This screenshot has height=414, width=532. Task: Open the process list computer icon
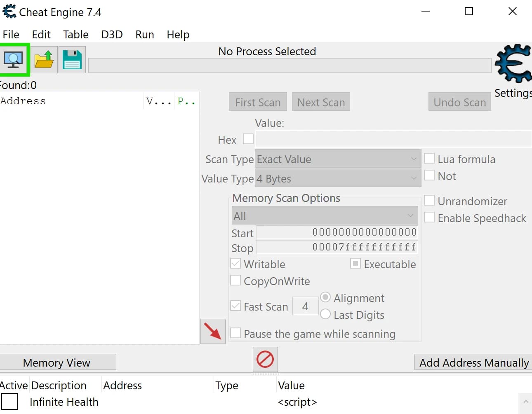pyautogui.click(x=14, y=60)
